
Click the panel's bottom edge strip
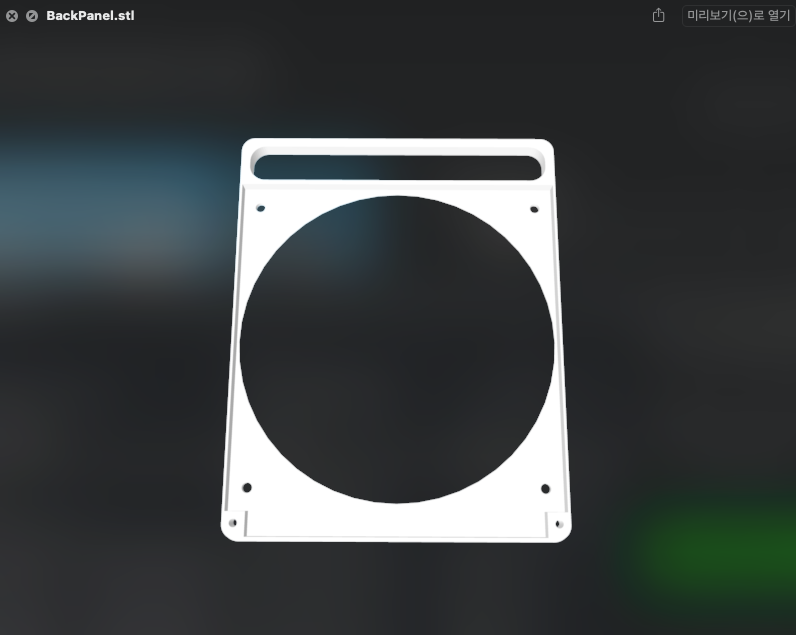[x=396, y=526]
